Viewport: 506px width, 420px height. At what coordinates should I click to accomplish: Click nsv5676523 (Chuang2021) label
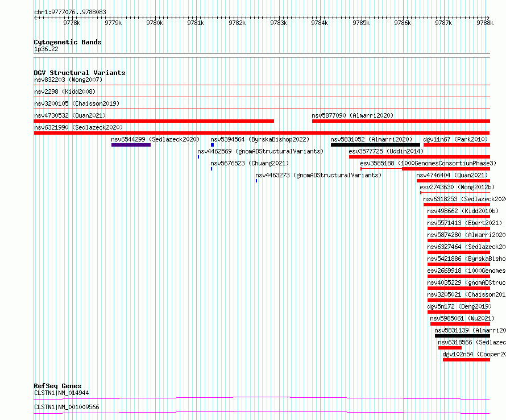[x=250, y=163]
